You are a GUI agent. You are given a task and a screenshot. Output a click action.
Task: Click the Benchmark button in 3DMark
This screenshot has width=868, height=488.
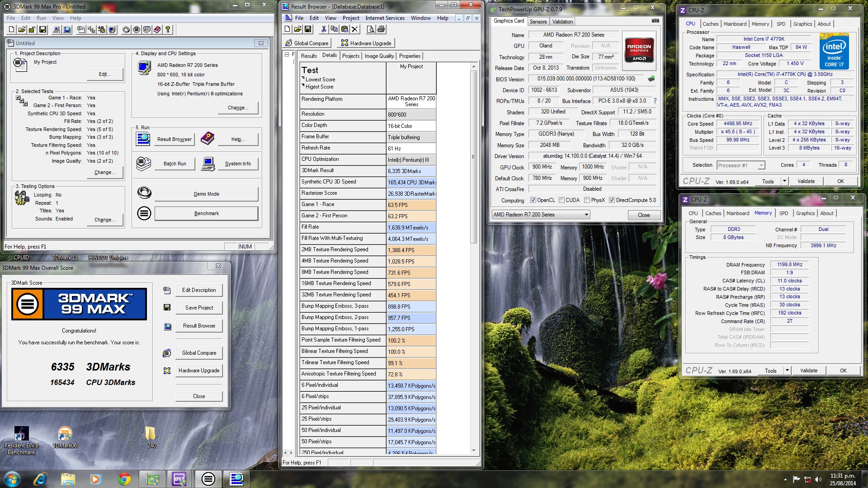[207, 213]
